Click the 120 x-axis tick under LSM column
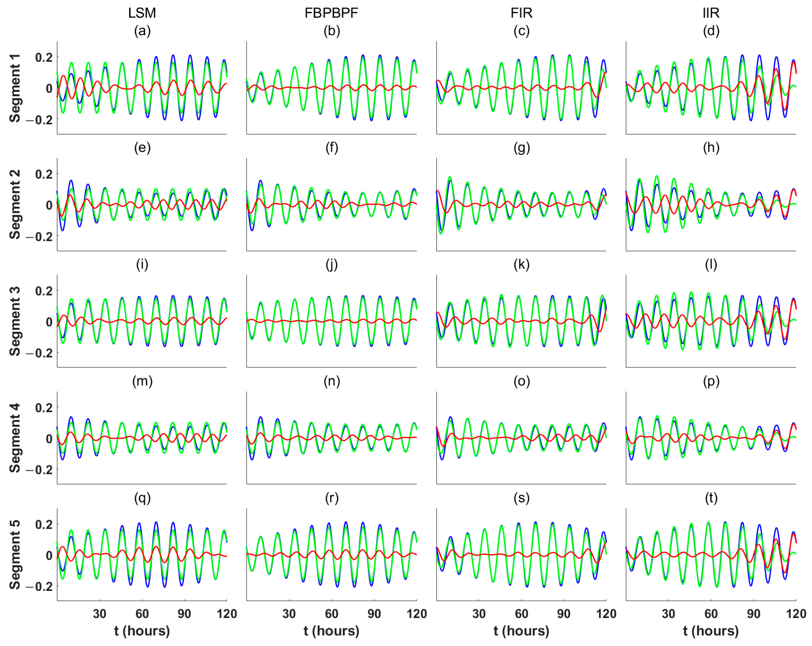 [x=227, y=614]
